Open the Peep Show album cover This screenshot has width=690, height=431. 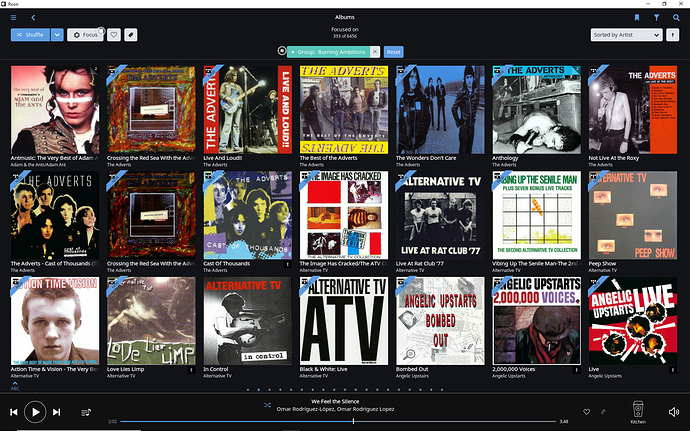(x=633, y=215)
